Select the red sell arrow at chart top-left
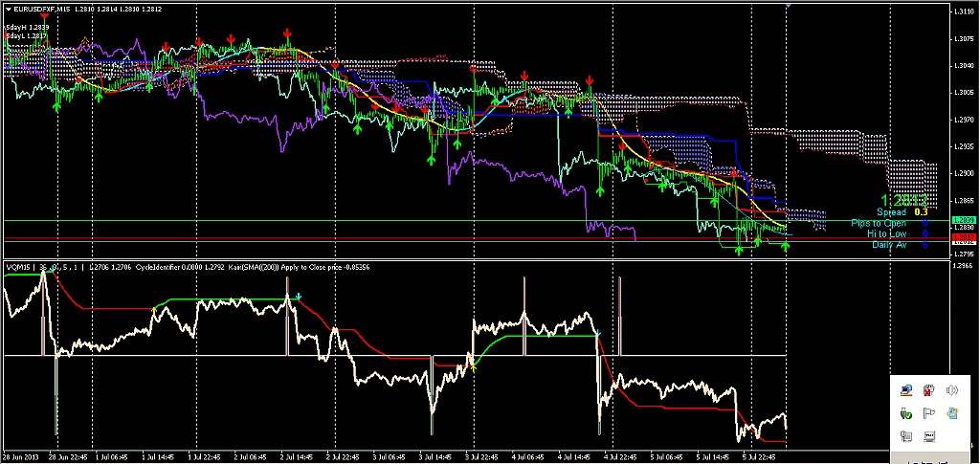This screenshot has width=980, height=464. click(44, 15)
